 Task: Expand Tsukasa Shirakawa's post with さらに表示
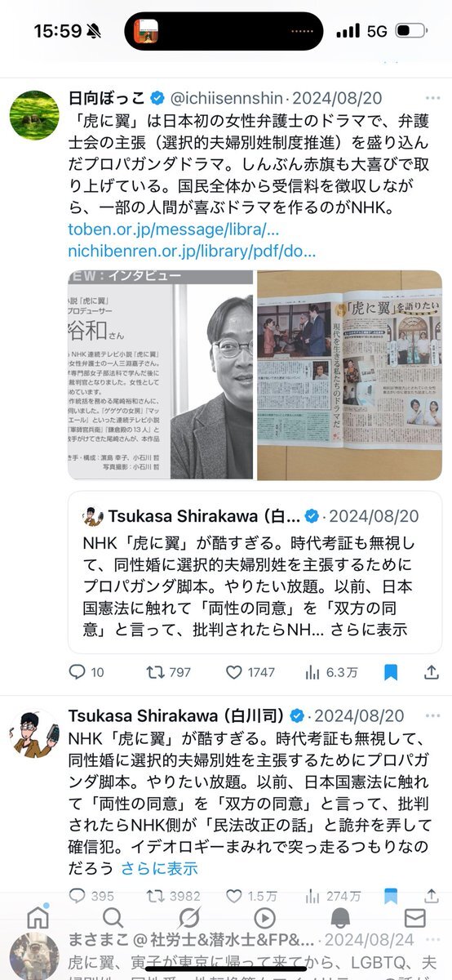(160, 867)
